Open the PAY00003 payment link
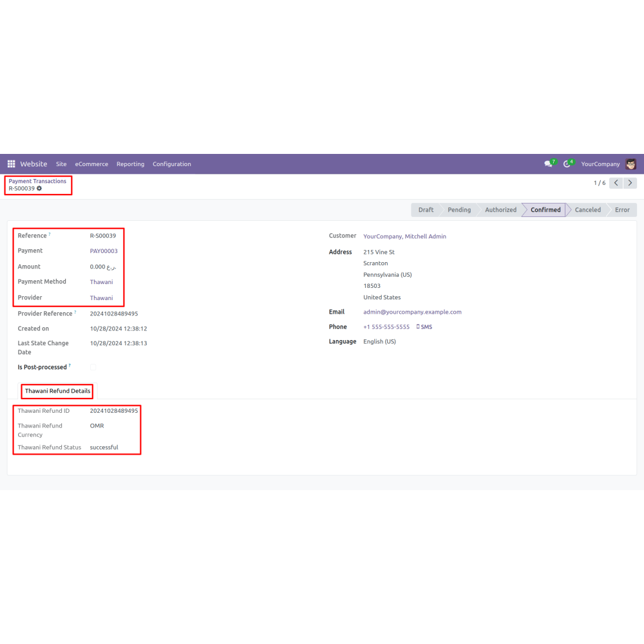Viewport: 644px width, 644px height. pos(104,251)
